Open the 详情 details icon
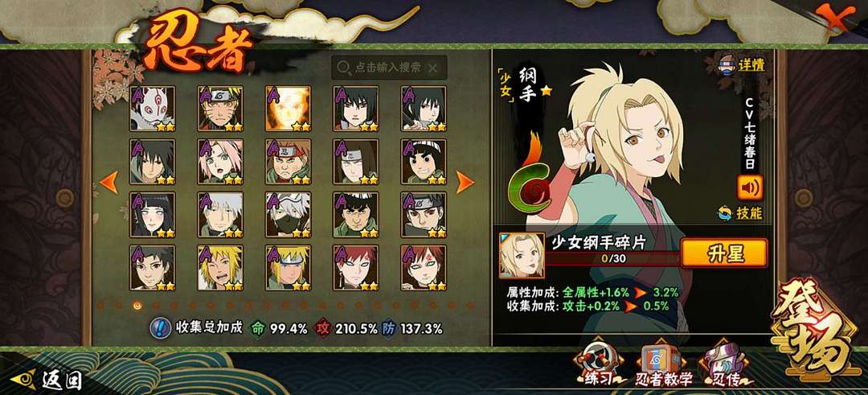This screenshot has height=395, width=868. tap(741, 65)
